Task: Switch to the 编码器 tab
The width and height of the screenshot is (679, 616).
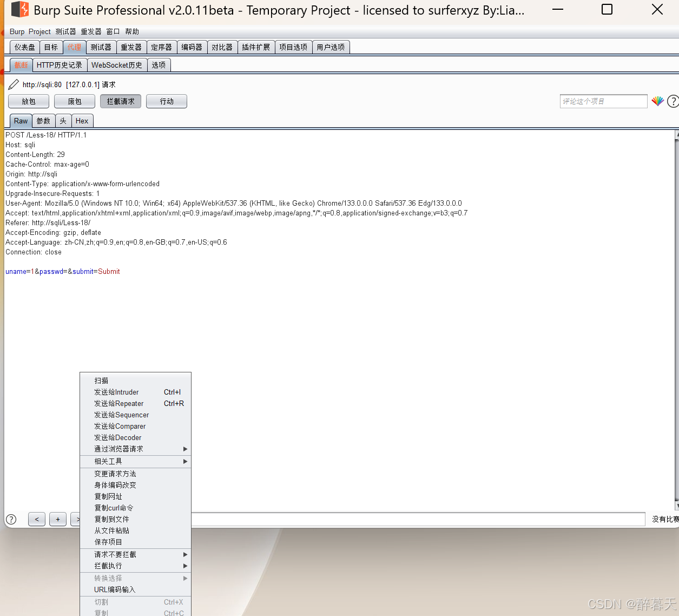Action: pos(192,47)
